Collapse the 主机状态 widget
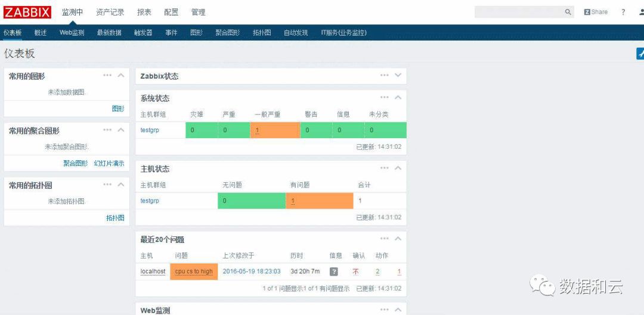This screenshot has height=315, width=644. click(x=398, y=168)
